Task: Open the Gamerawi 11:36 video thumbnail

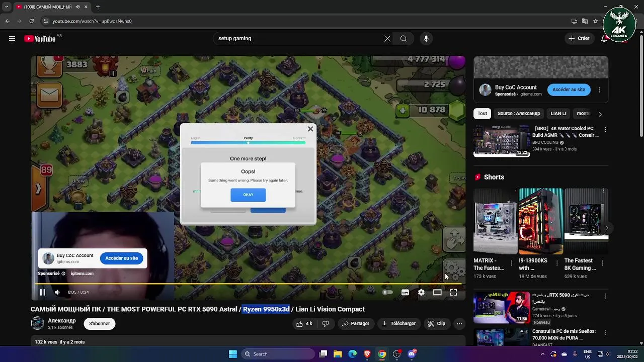Action: coord(501,308)
